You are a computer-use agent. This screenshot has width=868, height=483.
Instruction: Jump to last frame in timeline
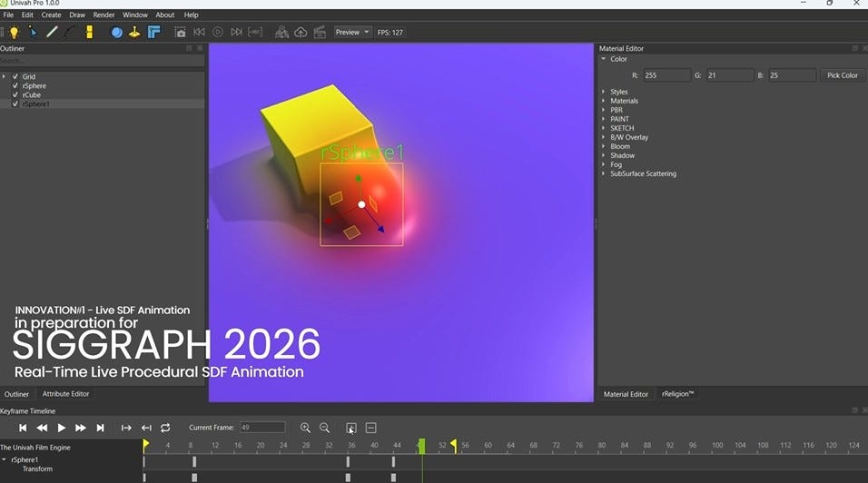coord(100,428)
